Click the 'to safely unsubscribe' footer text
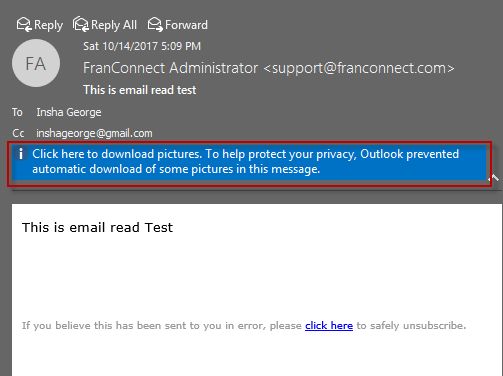Viewport: 503px width, 376px height. click(x=411, y=325)
